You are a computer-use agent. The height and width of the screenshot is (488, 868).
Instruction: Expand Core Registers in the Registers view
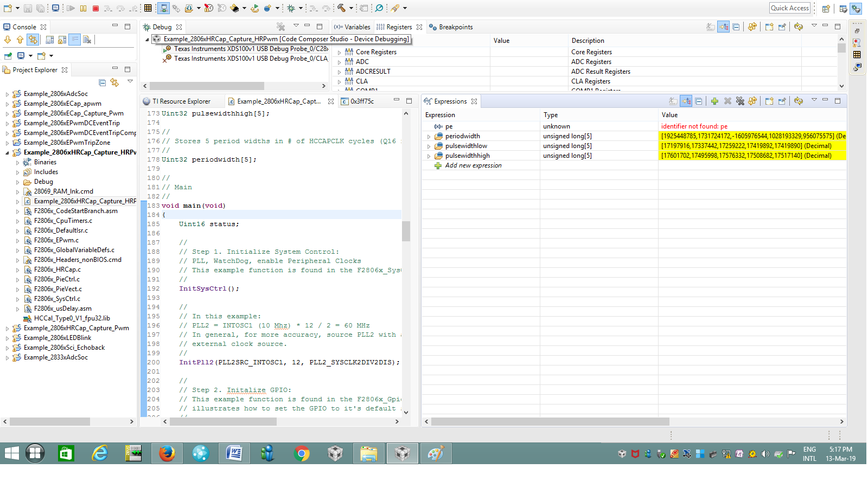point(339,52)
